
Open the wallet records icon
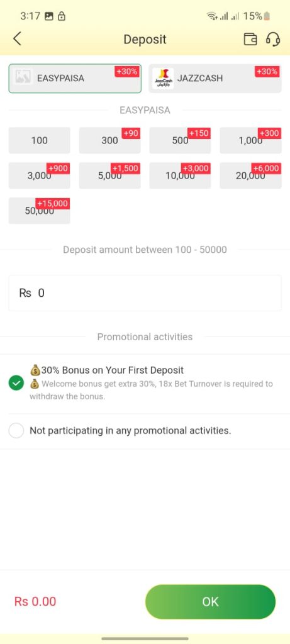coord(250,39)
